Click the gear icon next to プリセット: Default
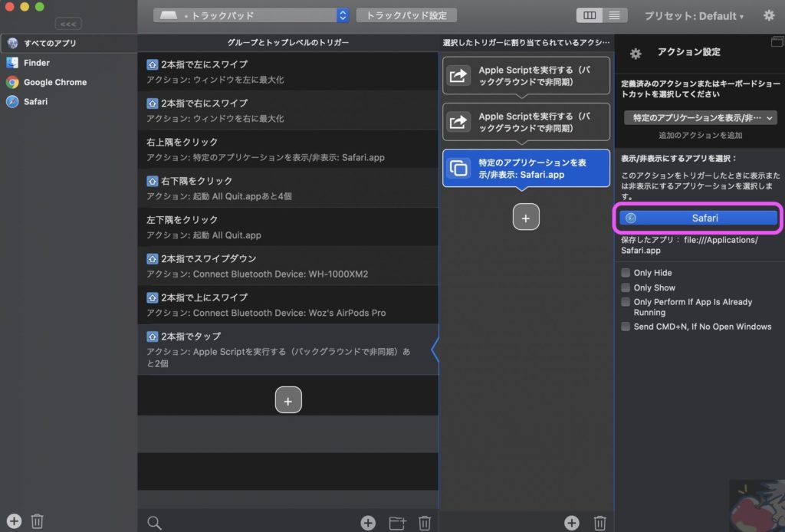 [x=770, y=15]
